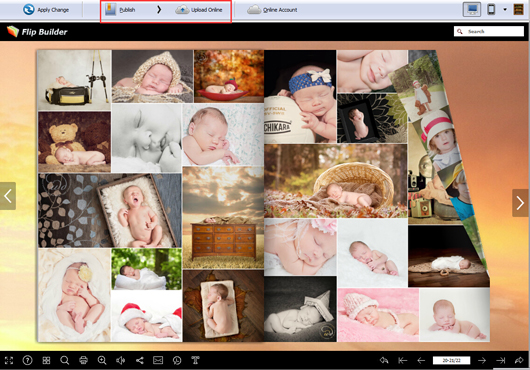Switch to desktop preview mode

tap(472, 9)
